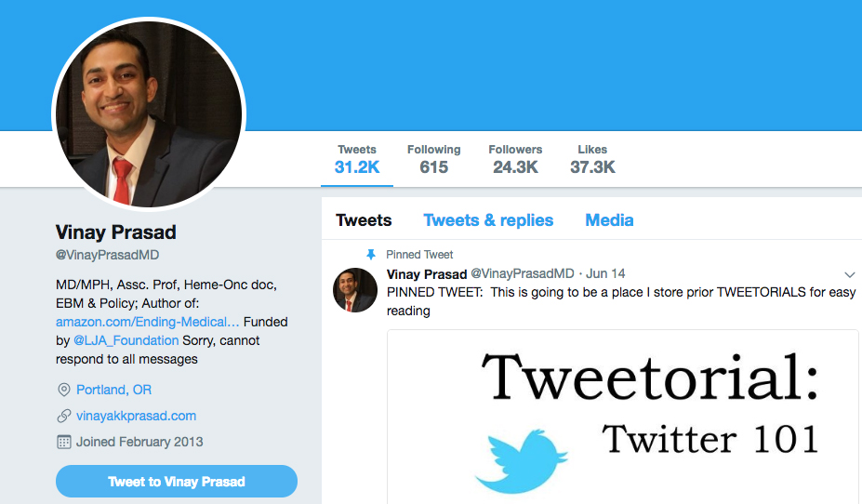
Task: Open the amazon.com/Ending-Medical link
Action: pos(147,322)
